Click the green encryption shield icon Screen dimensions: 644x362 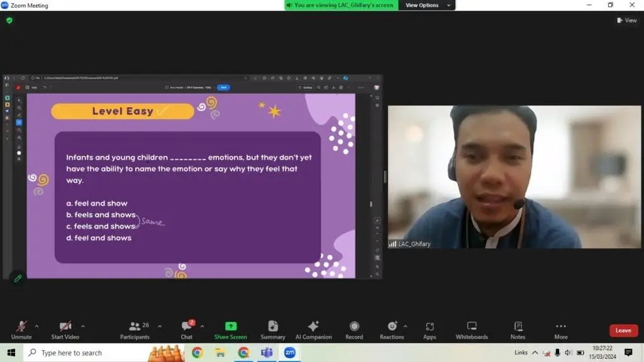click(x=9, y=20)
